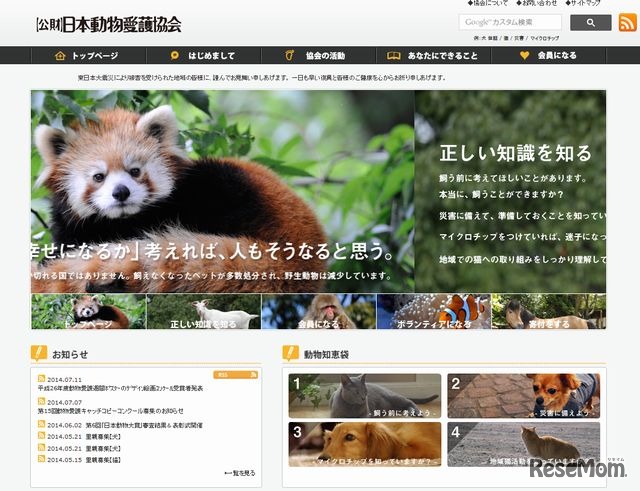Viewport: 640px width, 491px height.
Task: Click feed icon next to 2014.05.15
Action: tap(41, 459)
